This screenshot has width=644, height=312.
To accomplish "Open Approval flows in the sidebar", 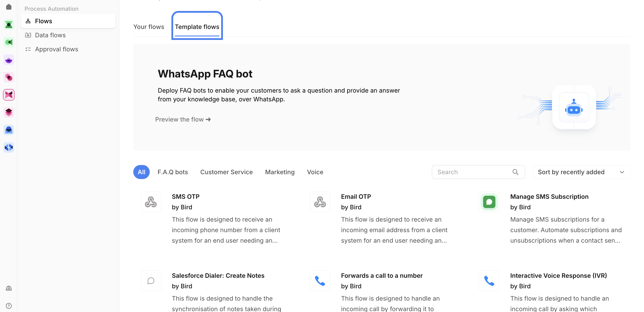I will pos(57,49).
